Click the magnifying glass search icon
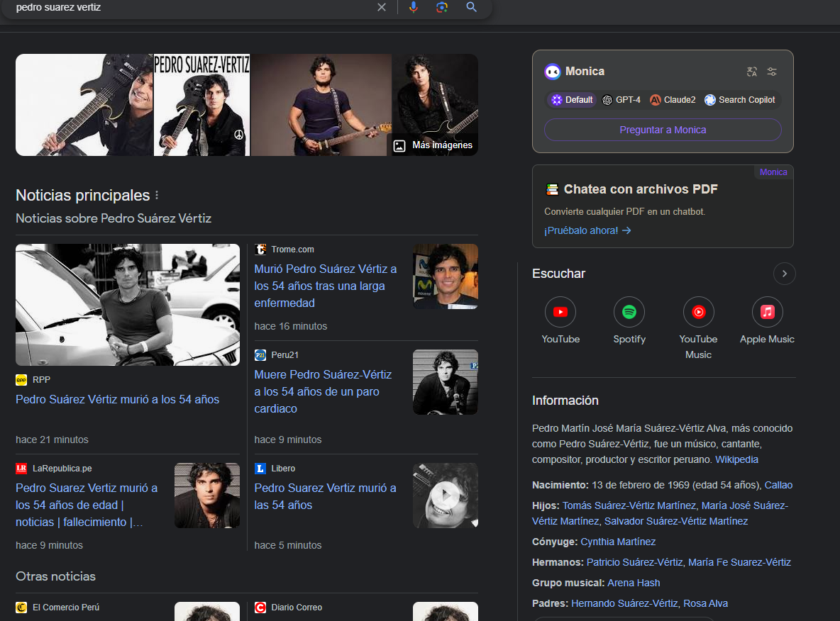Image resolution: width=840 pixels, height=621 pixels. click(471, 7)
